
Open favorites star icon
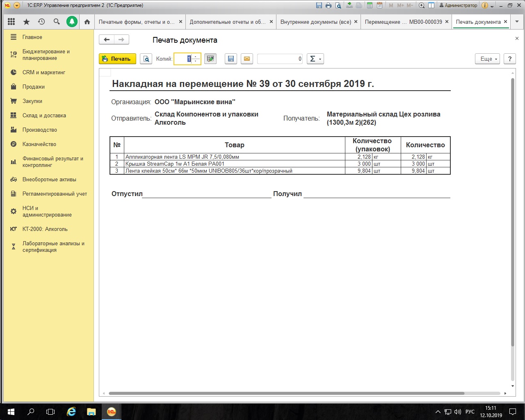pos(26,22)
